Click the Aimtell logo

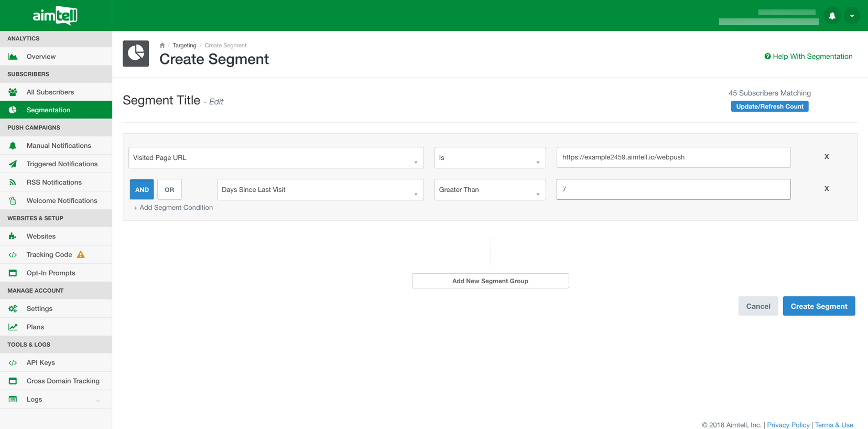(55, 16)
